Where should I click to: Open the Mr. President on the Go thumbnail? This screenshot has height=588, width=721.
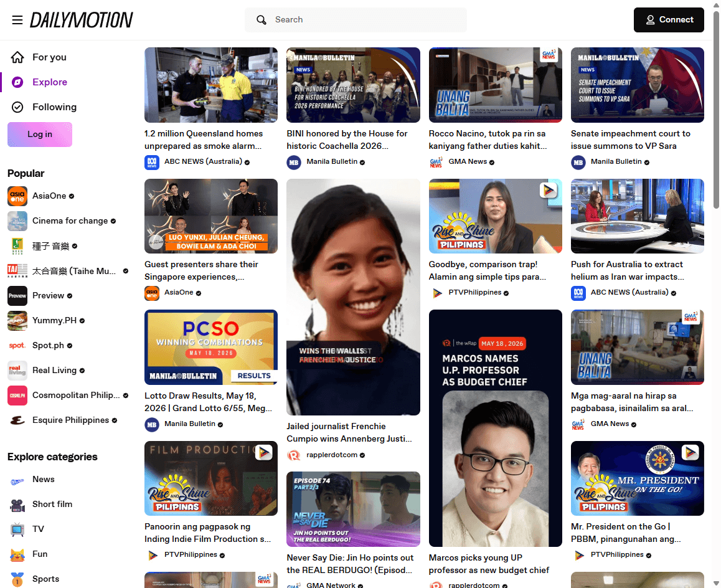click(x=638, y=478)
